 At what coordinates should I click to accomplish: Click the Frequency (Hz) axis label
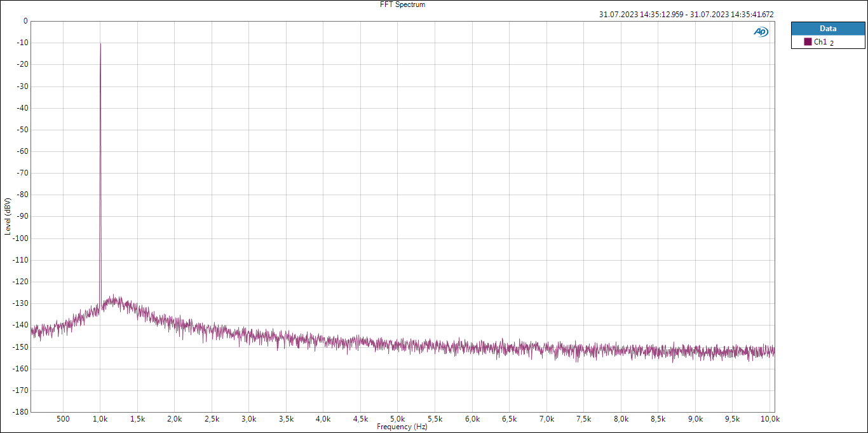pyautogui.click(x=402, y=427)
